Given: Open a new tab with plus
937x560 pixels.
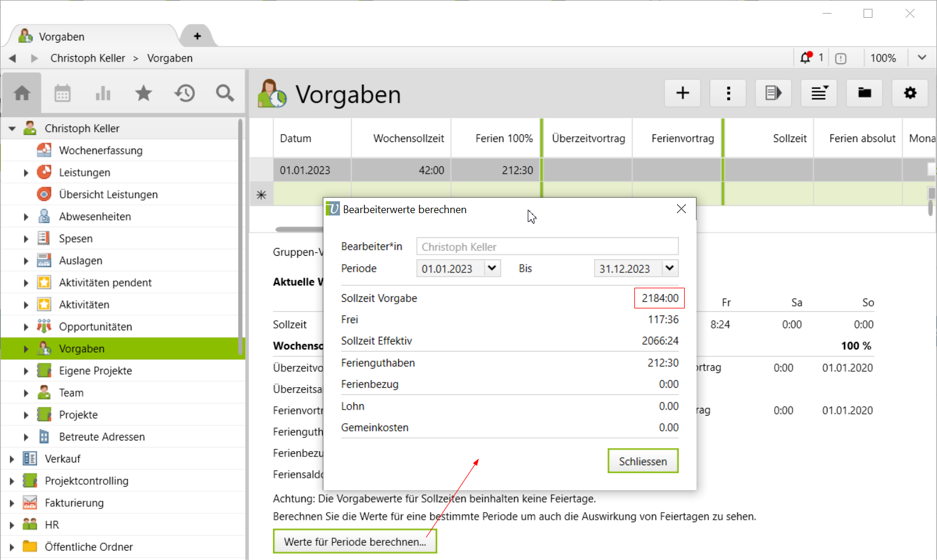Looking at the screenshot, I should [197, 36].
